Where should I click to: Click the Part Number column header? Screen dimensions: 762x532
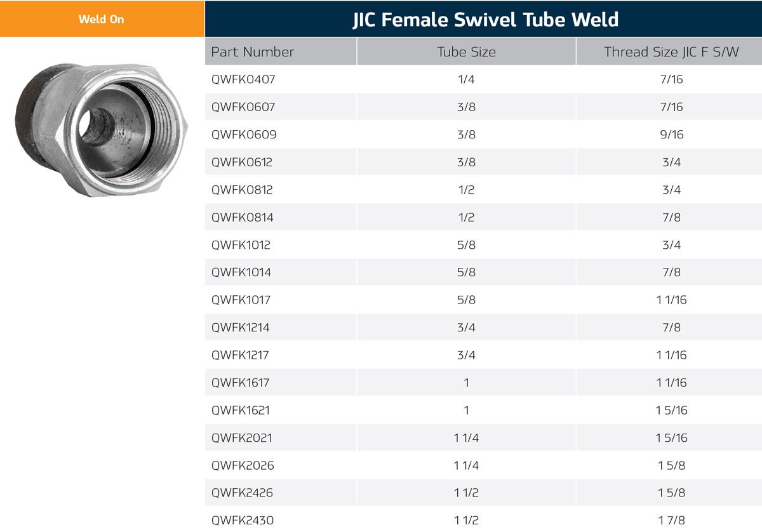coord(253,52)
